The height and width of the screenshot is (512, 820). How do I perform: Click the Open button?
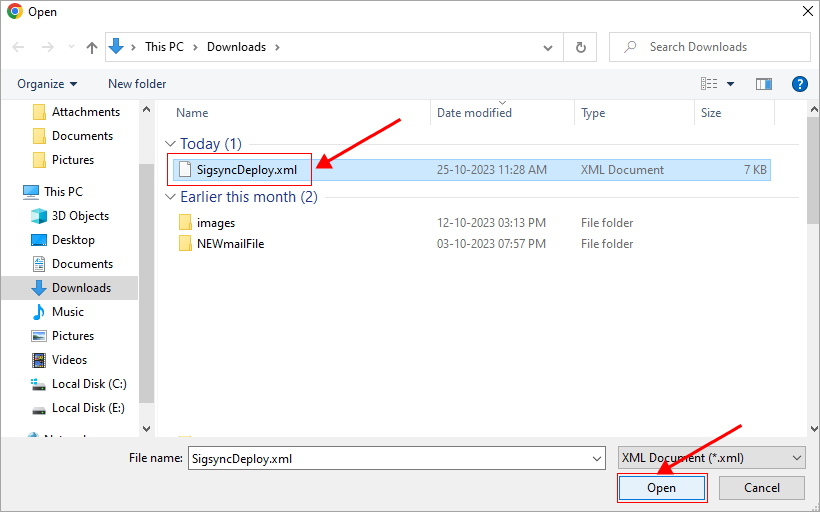661,488
